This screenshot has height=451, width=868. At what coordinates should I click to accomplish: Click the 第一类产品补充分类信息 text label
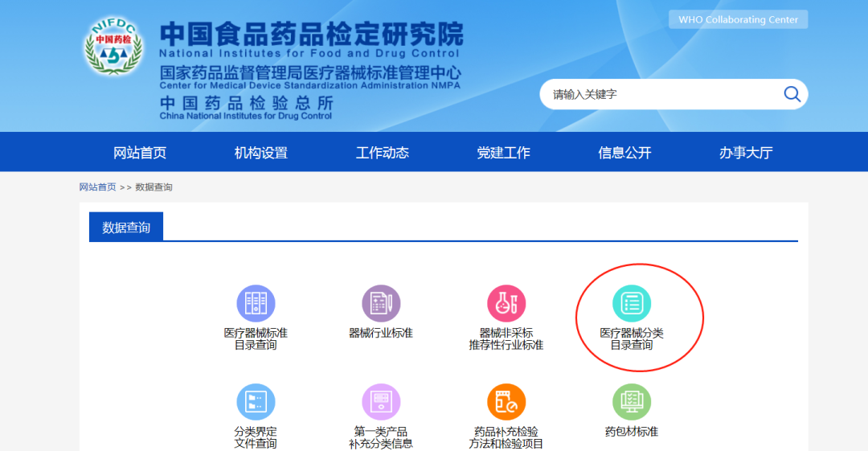click(x=381, y=437)
